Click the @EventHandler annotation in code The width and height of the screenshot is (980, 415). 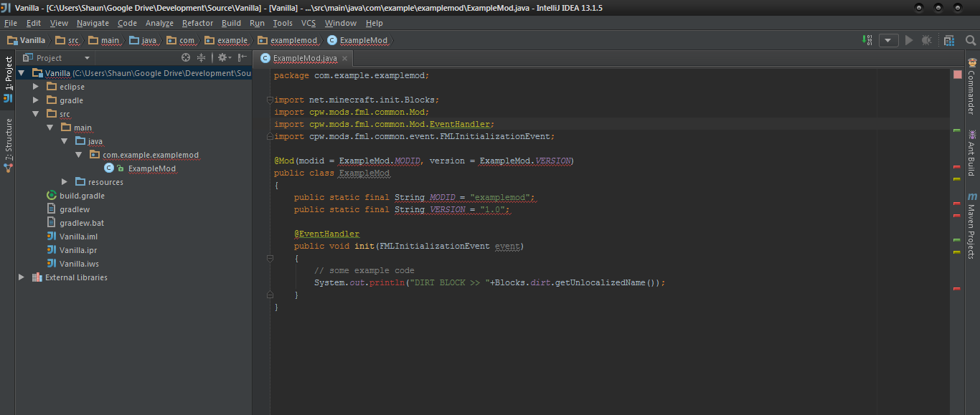click(326, 234)
